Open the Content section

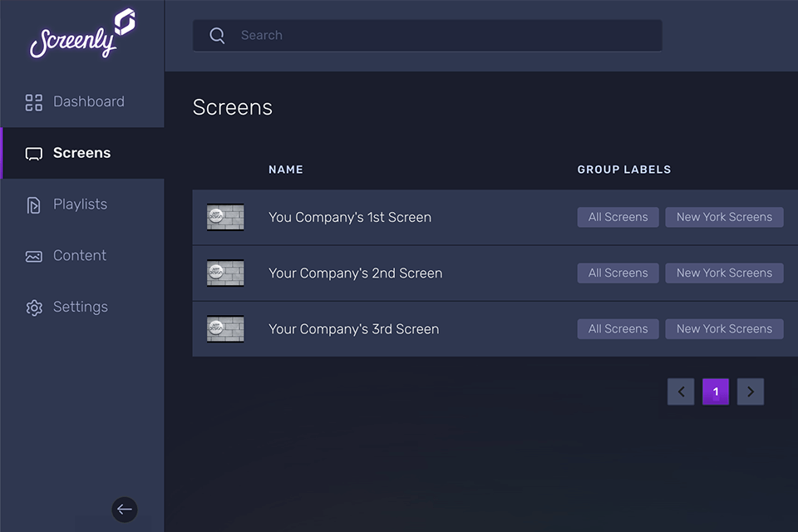click(x=82, y=255)
